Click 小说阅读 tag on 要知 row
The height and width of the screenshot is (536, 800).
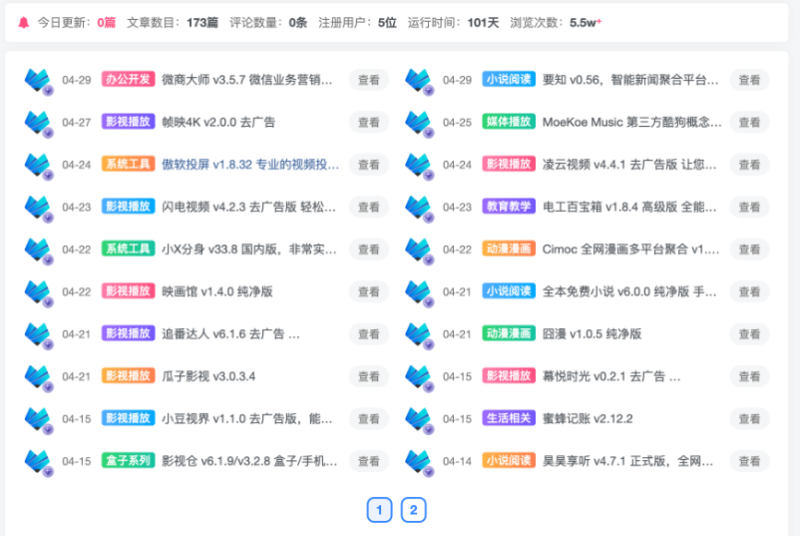[509, 79]
